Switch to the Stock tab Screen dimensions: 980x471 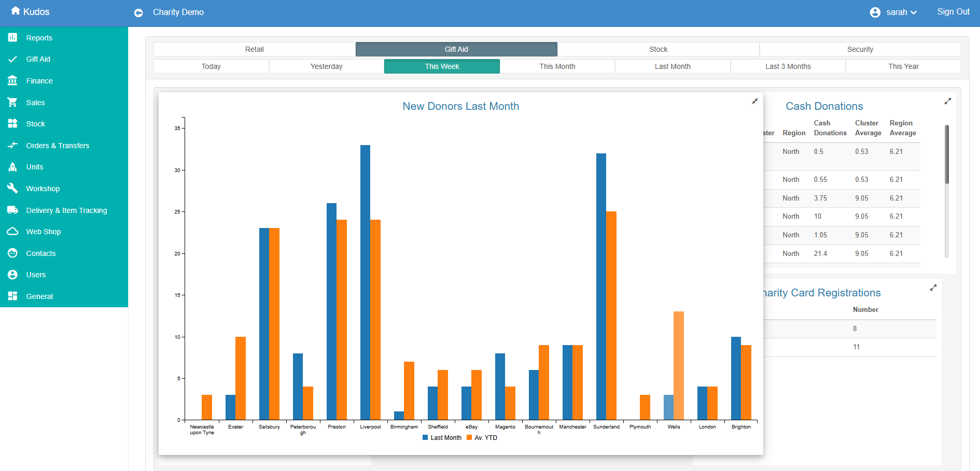[659, 49]
